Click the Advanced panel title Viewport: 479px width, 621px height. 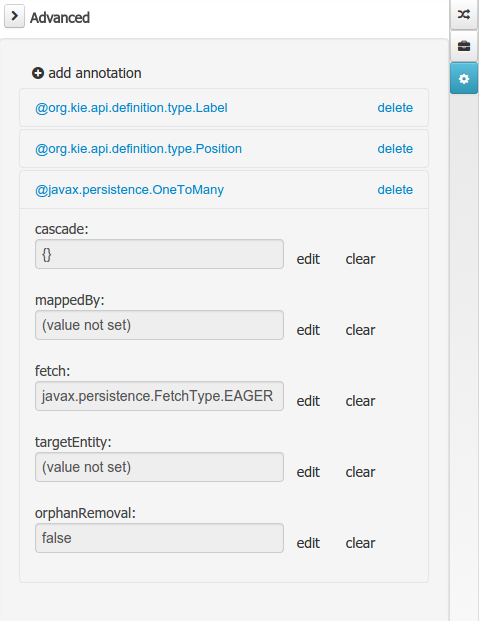point(60,18)
